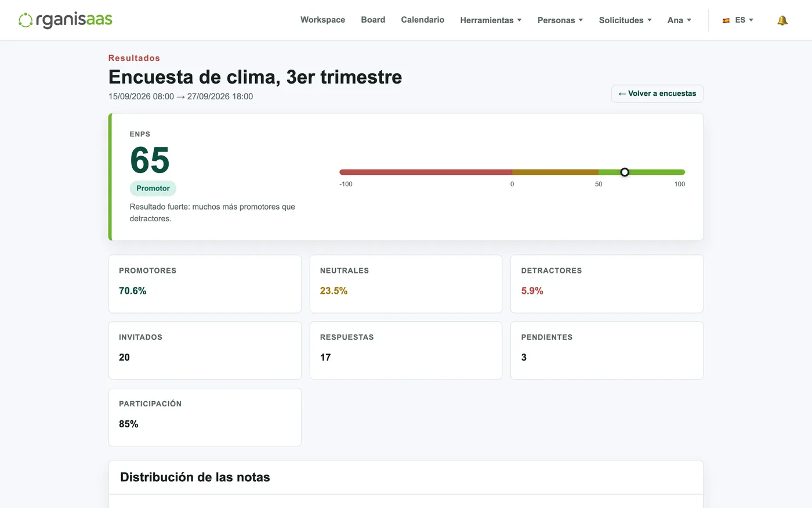Click the big eNPS score 65
This screenshot has height=508, width=812.
coord(150,160)
